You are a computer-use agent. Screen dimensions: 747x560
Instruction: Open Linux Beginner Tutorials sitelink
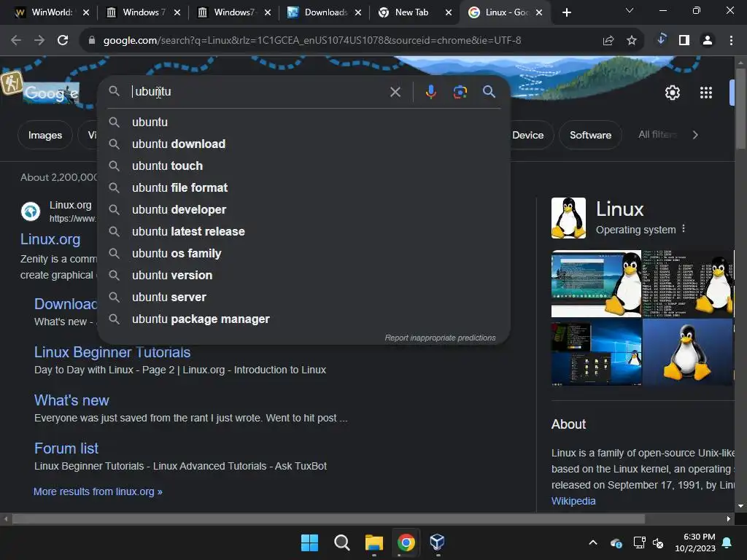(x=112, y=352)
